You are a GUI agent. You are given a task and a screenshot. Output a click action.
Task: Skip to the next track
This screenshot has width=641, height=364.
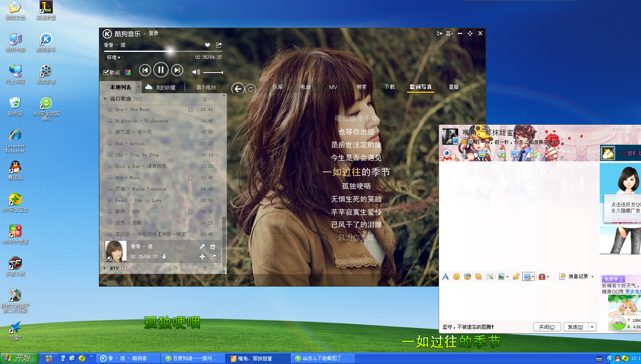click(x=177, y=71)
